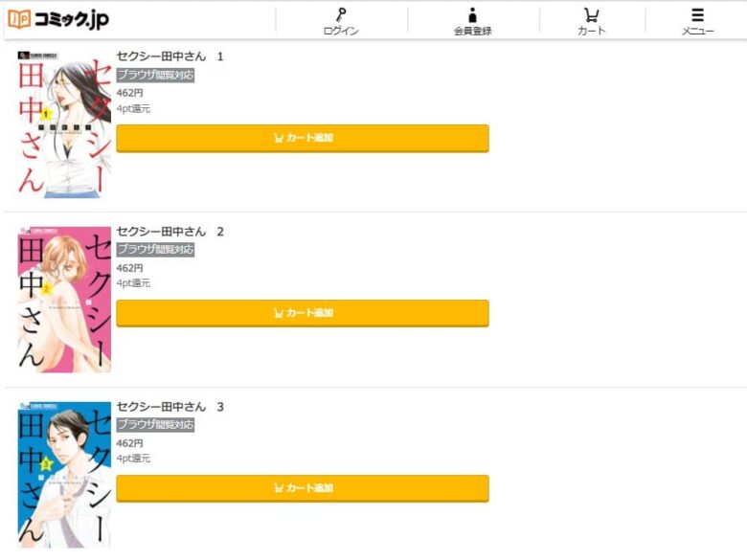Add volume 3 to cart
Viewport: 747px width, 560px height.
[x=303, y=488]
